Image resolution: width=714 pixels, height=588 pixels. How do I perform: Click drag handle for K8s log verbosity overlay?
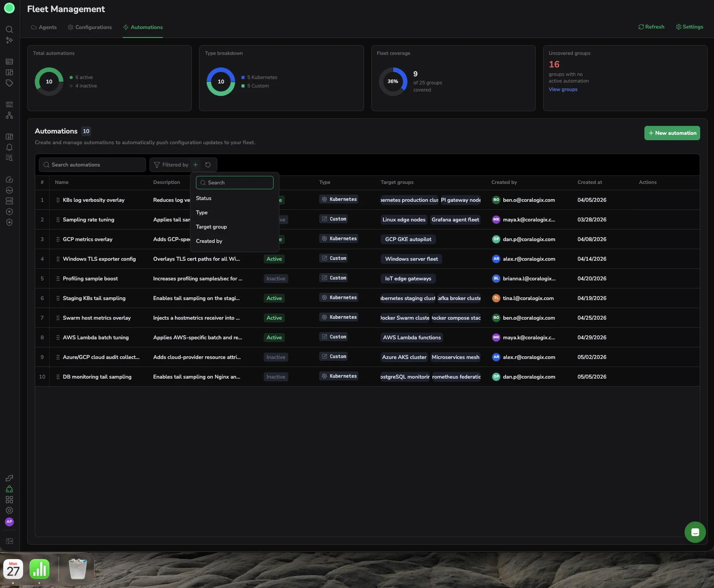[x=58, y=200]
